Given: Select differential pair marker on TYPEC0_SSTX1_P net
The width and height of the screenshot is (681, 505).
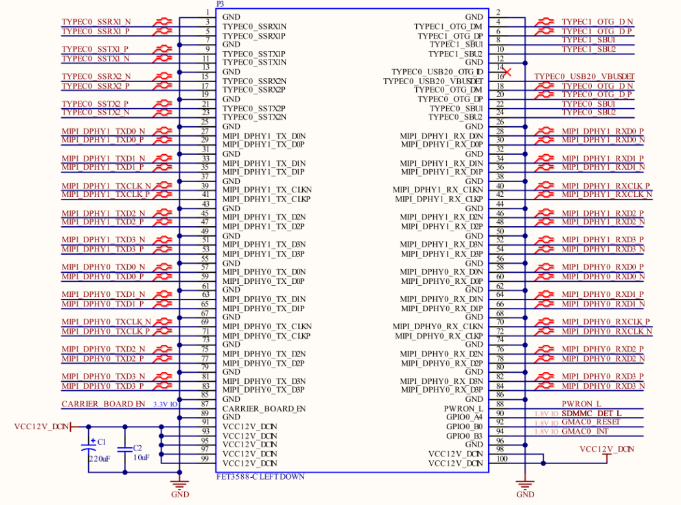Looking at the screenshot, I should coord(162,49).
